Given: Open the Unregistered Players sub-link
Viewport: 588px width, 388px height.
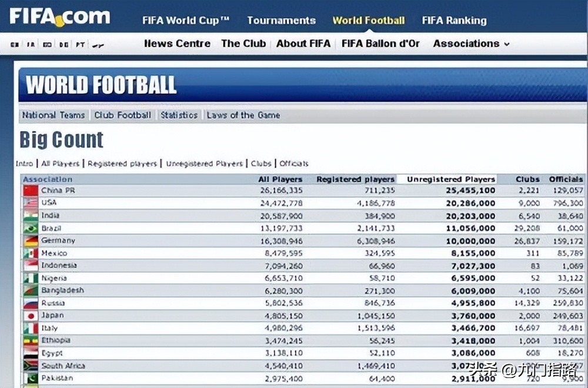Looking at the screenshot, I should pyautogui.click(x=205, y=164).
